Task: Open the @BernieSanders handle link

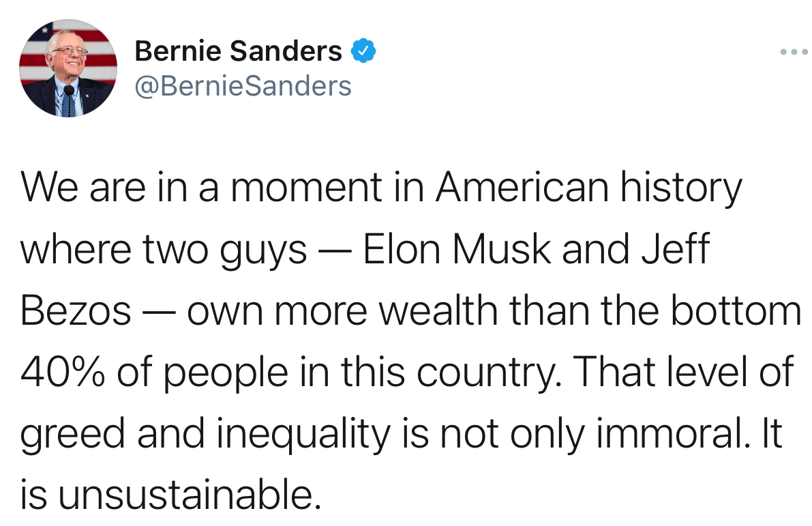Action: pos(243,86)
